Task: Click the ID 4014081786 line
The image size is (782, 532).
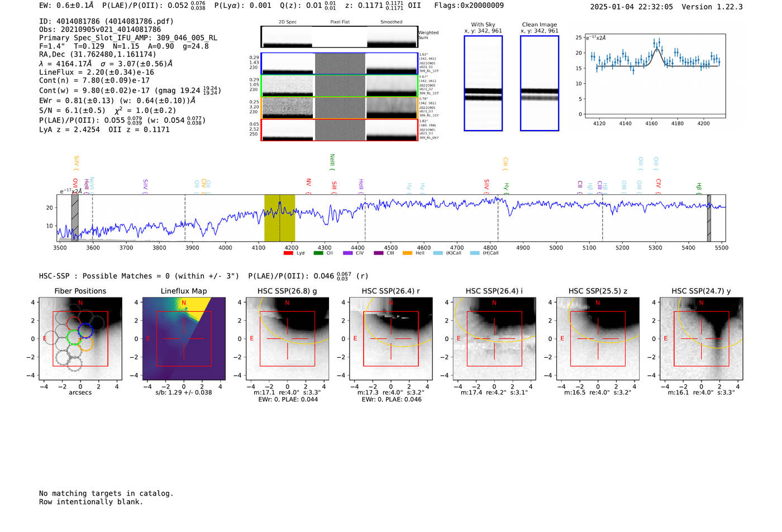Action: coord(106,21)
